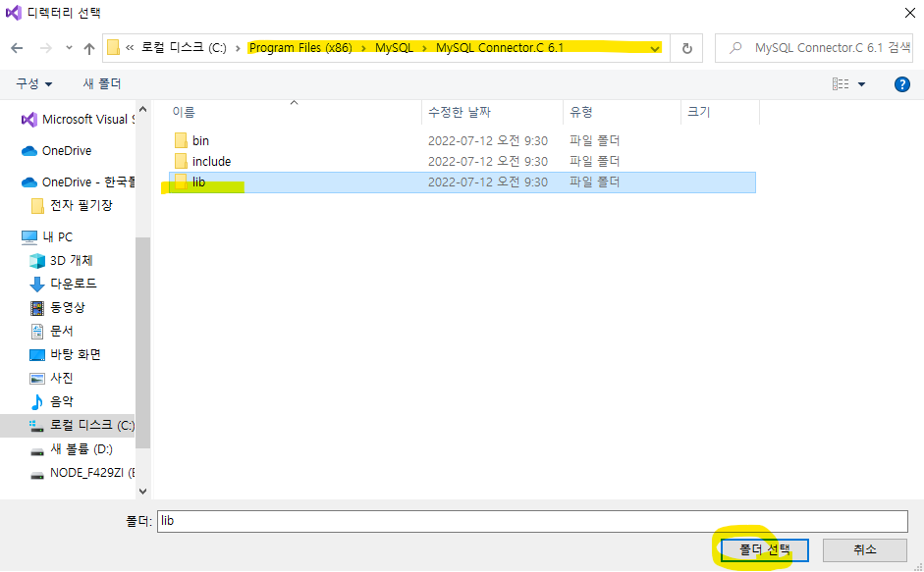
Task: Open the 구성 dropdown menu
Action: (33, 84)
